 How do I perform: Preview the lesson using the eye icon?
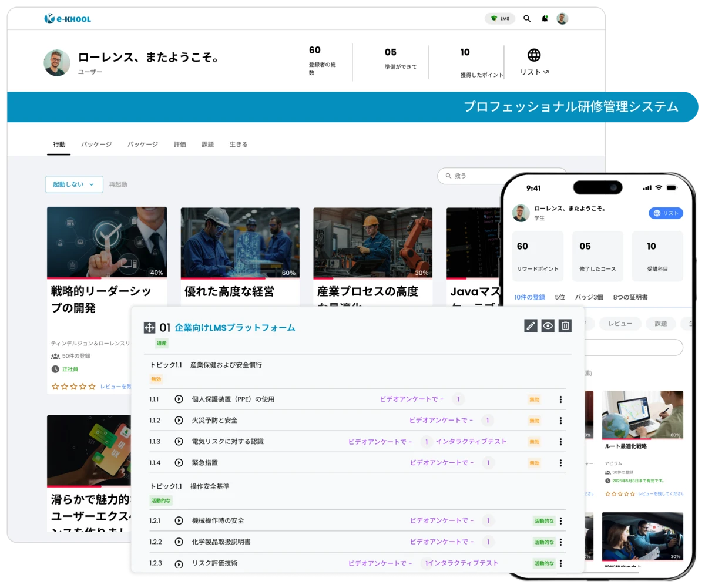(548, 325)
